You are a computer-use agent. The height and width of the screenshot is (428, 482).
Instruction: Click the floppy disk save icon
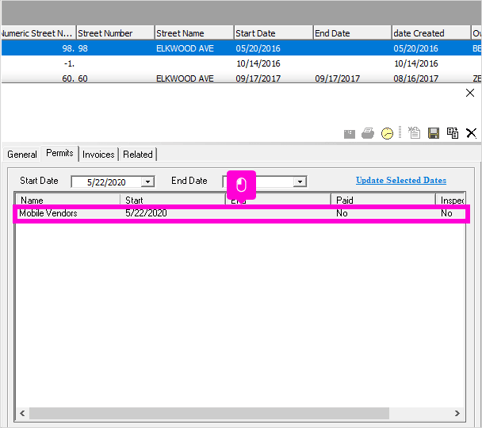[x=434, y=133]
